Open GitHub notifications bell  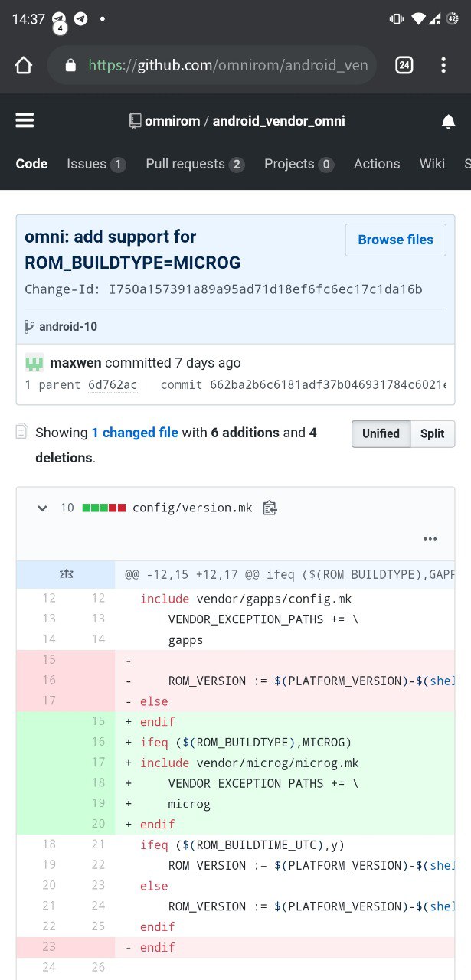click(x=449, y=122)
